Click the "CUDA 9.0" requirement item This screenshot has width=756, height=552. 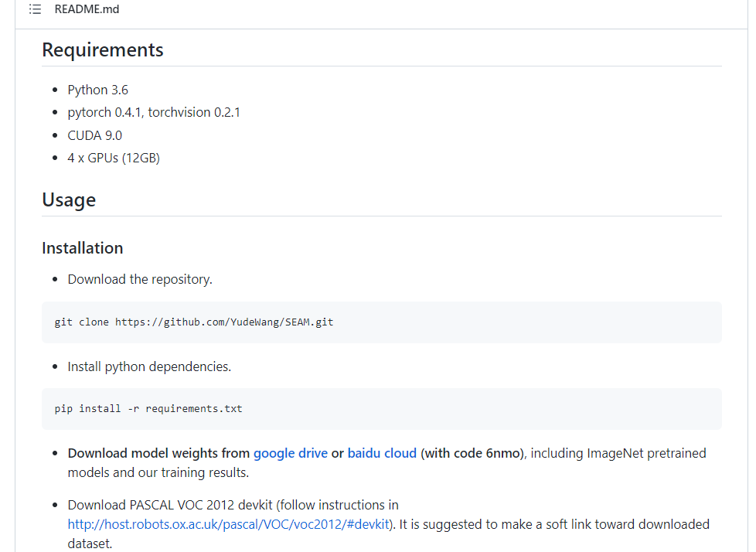pos(94,135)
